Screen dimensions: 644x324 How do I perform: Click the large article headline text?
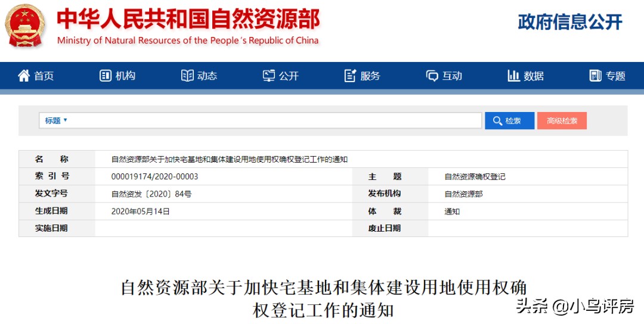[324, 299]
